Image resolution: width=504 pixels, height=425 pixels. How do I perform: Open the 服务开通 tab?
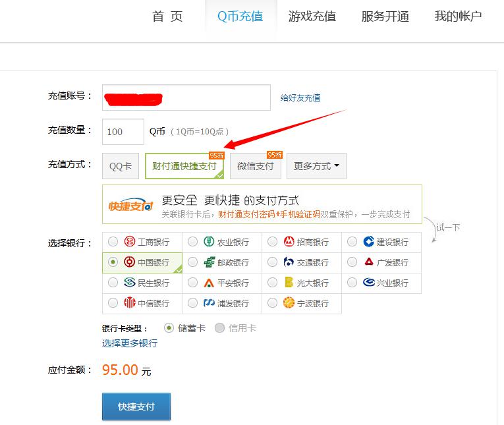(385, 16)
